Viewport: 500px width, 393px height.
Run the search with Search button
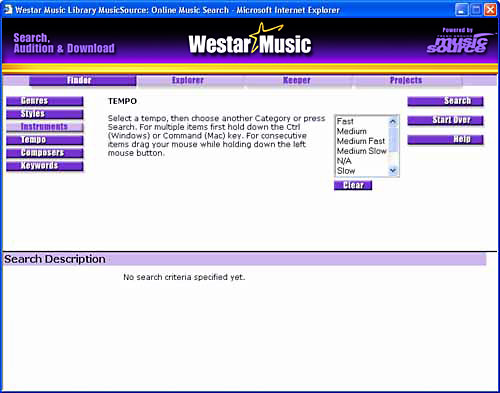(445, 101)
